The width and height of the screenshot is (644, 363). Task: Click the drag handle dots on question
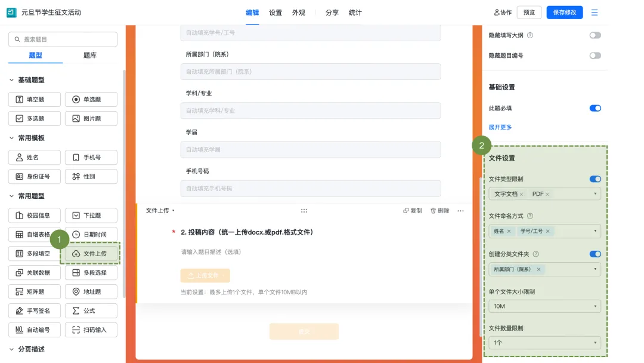pyautogui.click(x=304, y=211)
